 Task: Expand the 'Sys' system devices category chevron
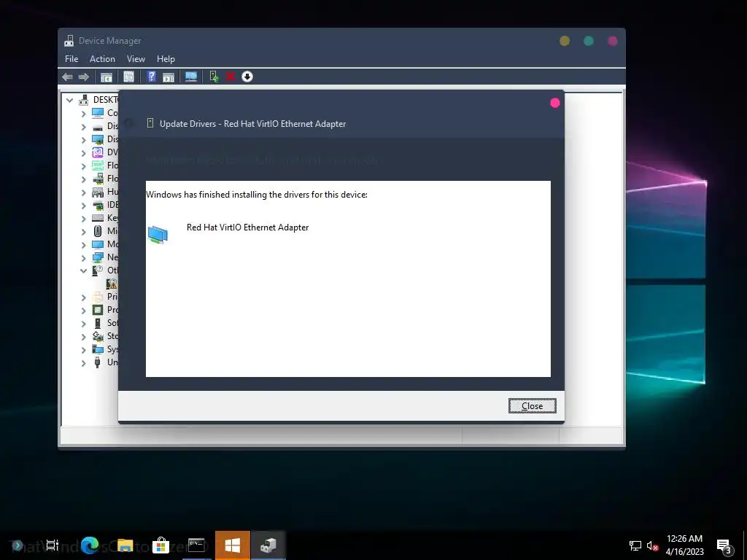tap(83, 350)
